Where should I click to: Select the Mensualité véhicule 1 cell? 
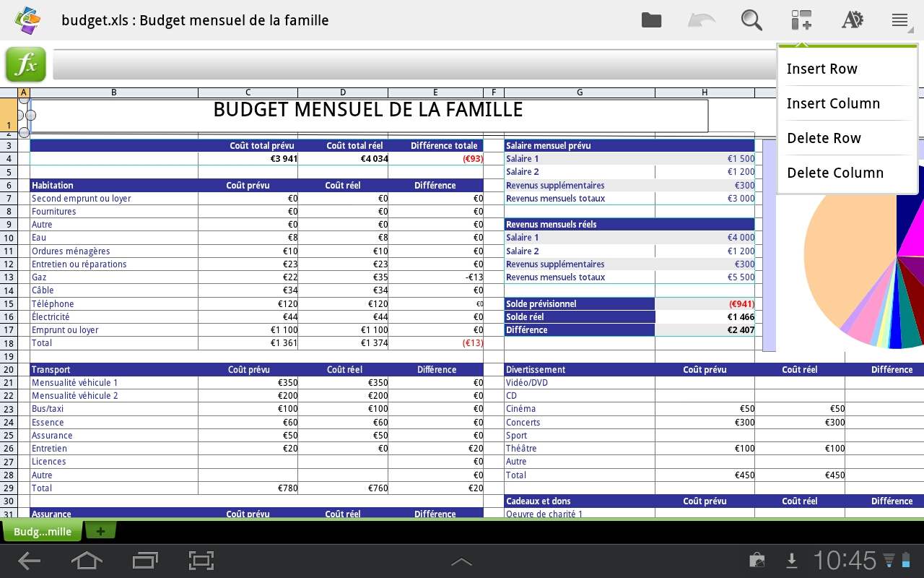click(x=114, y=383)
